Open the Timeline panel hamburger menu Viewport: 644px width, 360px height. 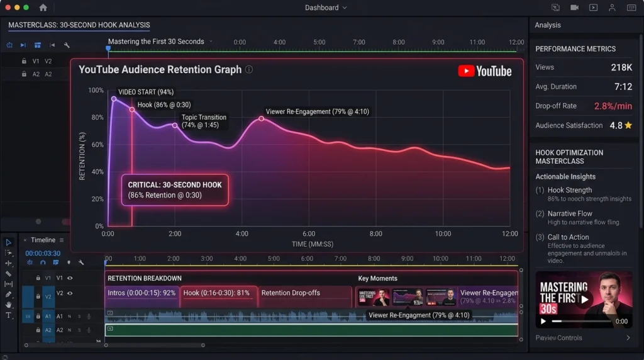click(x=62, y=240)
